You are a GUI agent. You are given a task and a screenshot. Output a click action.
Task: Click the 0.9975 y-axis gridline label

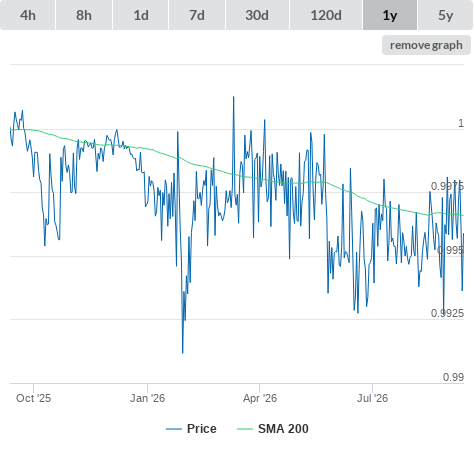coord(447,186)
